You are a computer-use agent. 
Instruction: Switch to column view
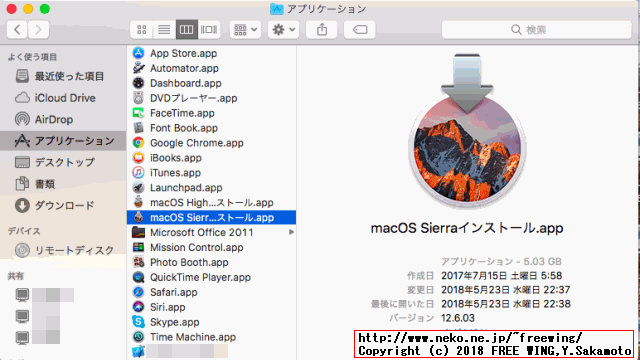[187, 29]
